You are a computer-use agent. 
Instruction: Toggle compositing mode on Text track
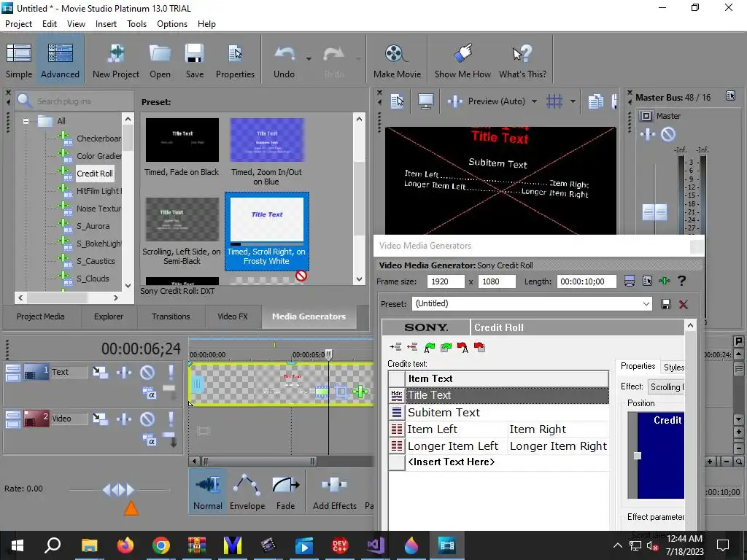(149, 393)
